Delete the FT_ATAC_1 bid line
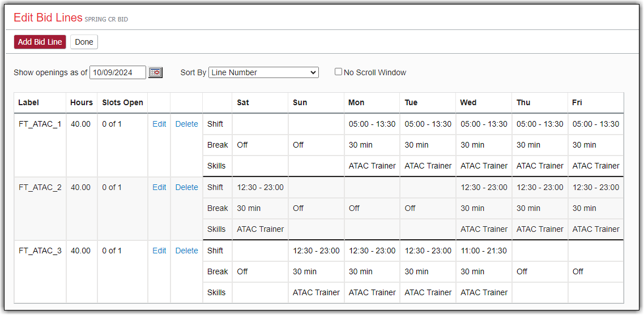The image size is (644, 315). [x=186, y=124]
